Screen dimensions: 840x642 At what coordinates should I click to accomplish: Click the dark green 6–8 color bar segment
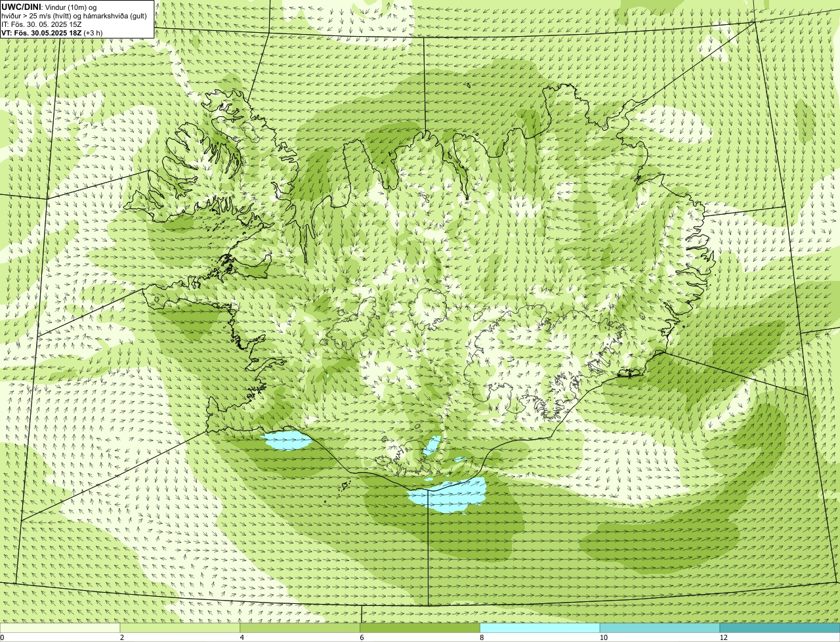point(420,628)
